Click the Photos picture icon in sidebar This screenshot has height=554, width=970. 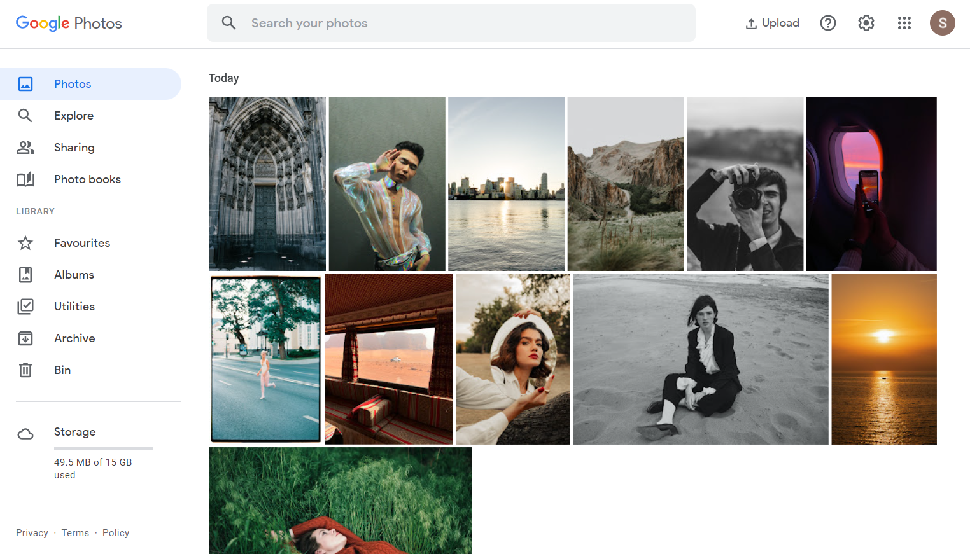click(x=25, y=84)
